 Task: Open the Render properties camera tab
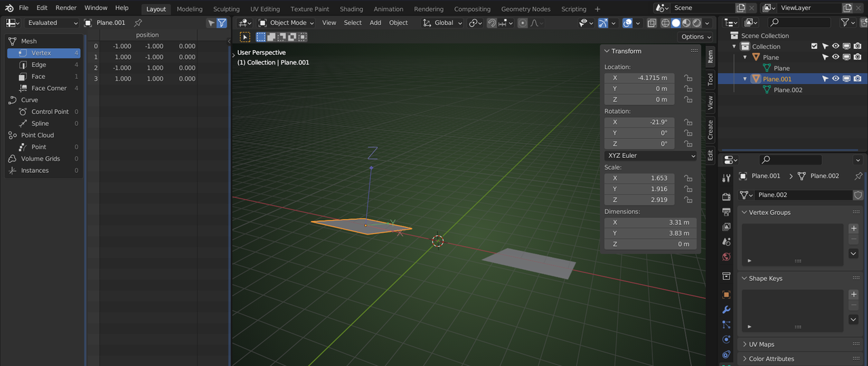[726, 197]
